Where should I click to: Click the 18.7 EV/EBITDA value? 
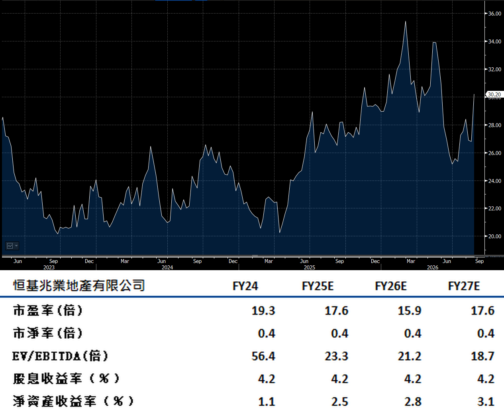[x=483, y=356]
